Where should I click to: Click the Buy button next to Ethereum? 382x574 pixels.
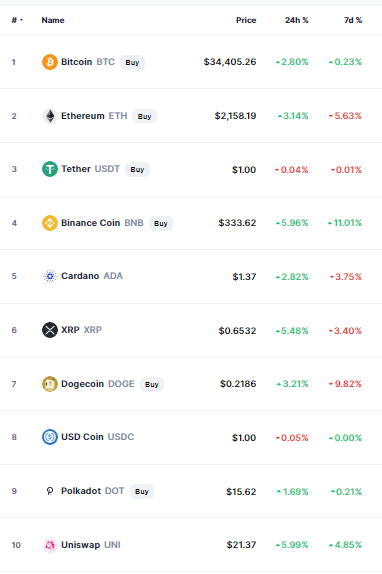pos(145,116)
